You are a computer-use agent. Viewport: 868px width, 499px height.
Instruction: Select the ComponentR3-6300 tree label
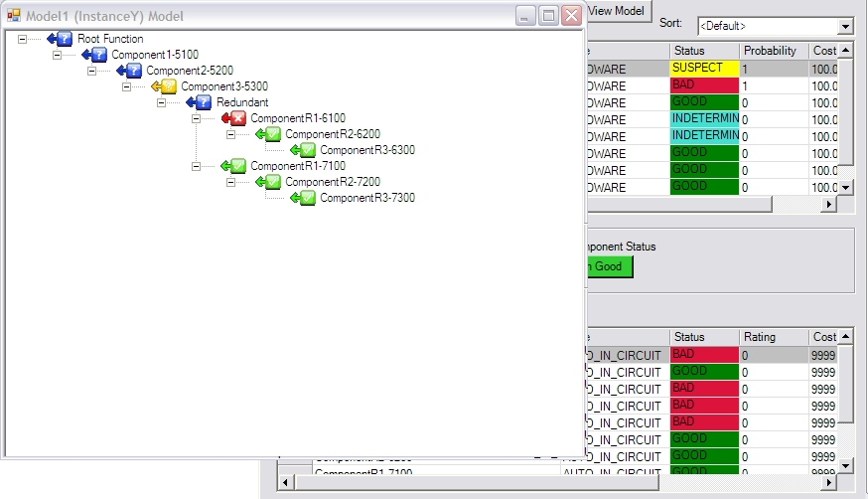tap(367, 150)
